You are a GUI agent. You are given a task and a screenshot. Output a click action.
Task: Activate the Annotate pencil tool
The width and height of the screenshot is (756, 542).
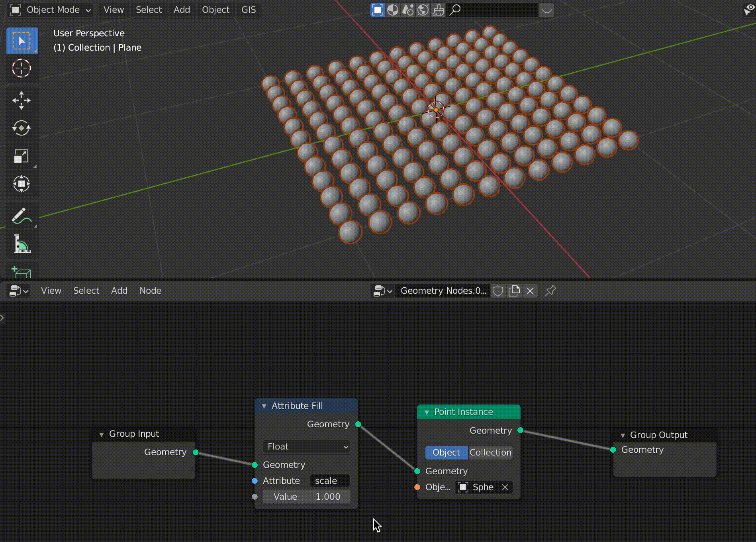tap(22, 216)
